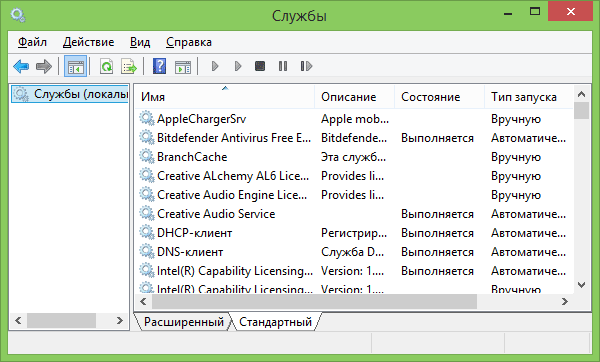
Task: Select the BranchCache service
Action: pos(354,157)
